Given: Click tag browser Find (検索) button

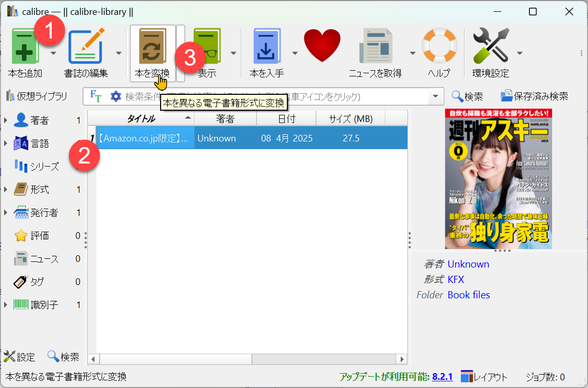Looking at the screenshot, I should [64, 357].
